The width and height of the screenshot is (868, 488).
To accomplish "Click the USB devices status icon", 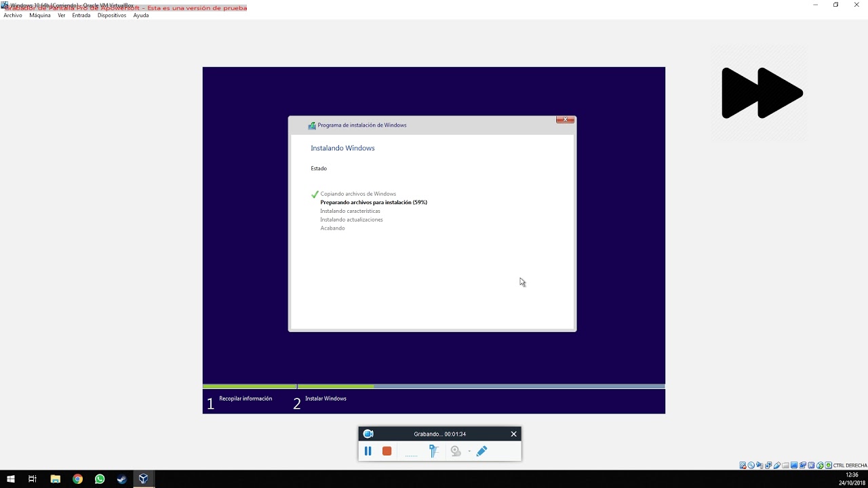I will [777, 465].
